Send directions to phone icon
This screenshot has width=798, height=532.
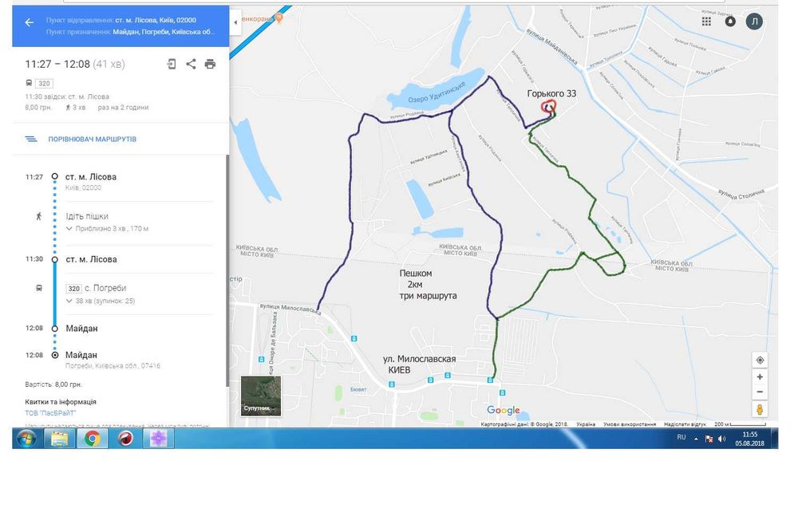tap(172, 64)
